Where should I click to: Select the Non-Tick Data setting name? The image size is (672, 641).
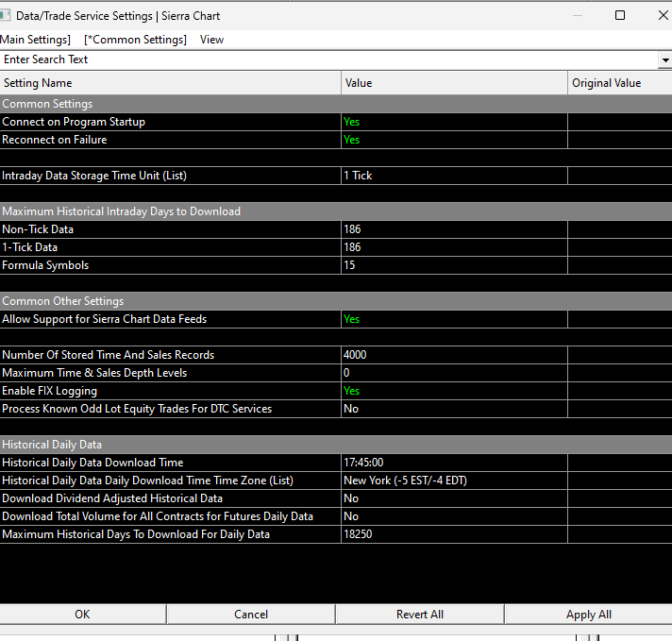click(170, 229)
